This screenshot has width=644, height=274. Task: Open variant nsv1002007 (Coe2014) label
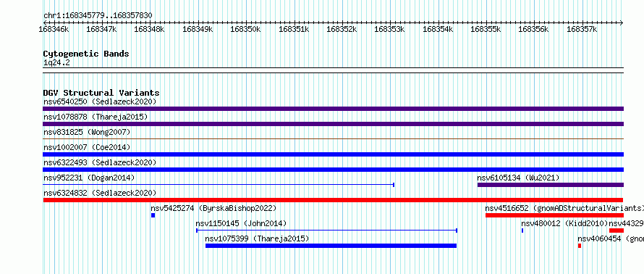pos(87,147)
